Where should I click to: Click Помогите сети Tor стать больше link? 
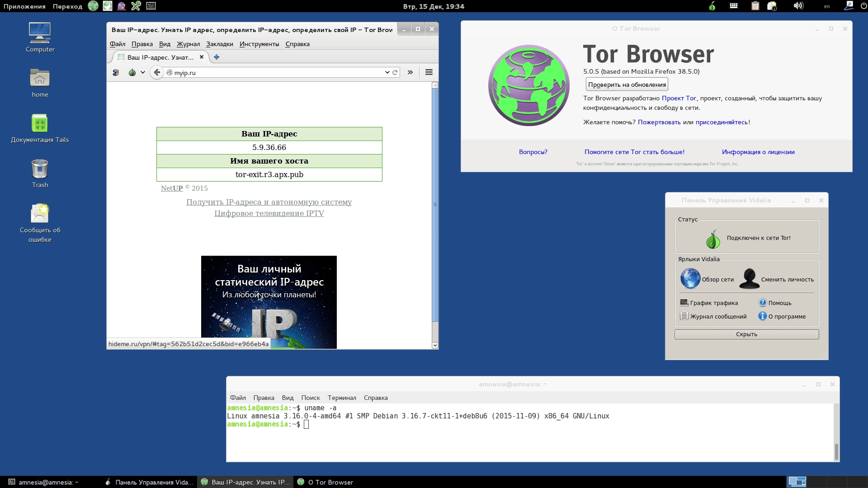point(634,152)
